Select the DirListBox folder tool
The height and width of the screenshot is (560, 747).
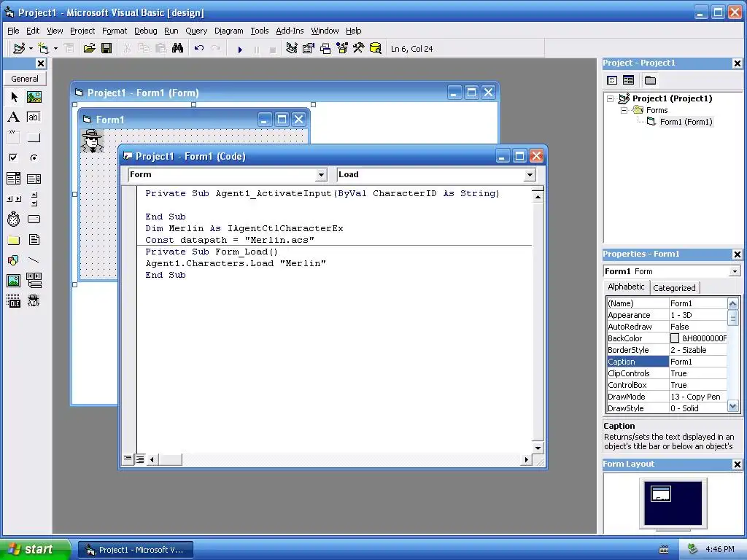(14, 239)
